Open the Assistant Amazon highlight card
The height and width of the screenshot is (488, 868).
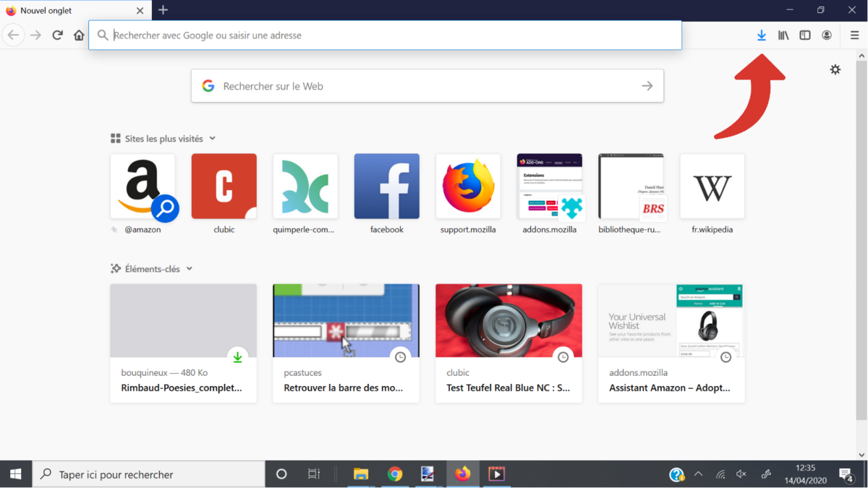(x=671, y=343)
